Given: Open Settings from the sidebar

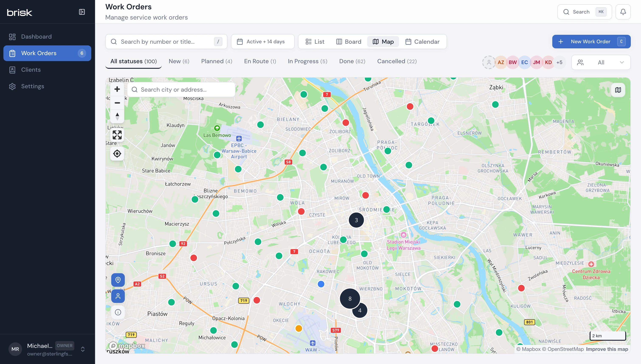Looking at the screenshot, I should [47, 86].
